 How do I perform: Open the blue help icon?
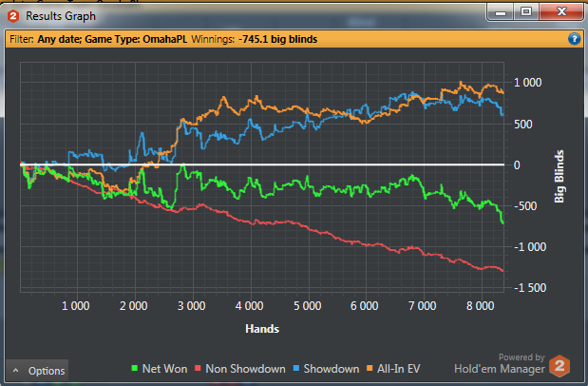[x=574, y=39]
